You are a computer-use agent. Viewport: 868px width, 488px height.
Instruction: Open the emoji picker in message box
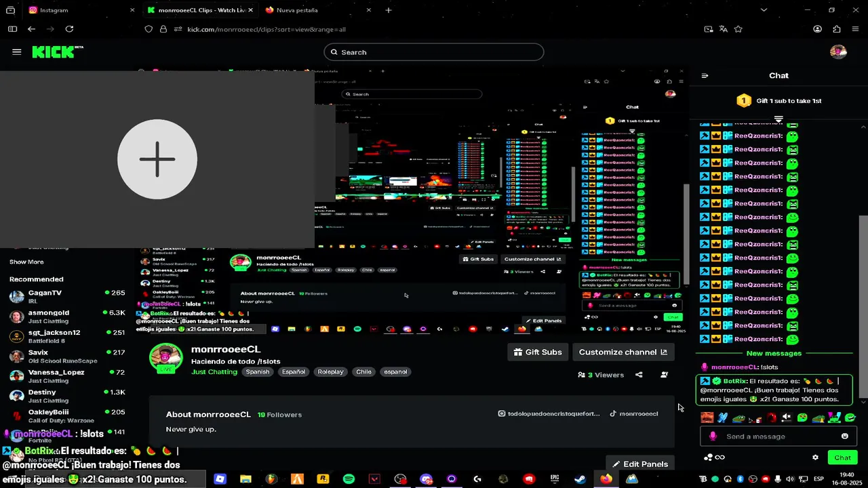(844, 436)
